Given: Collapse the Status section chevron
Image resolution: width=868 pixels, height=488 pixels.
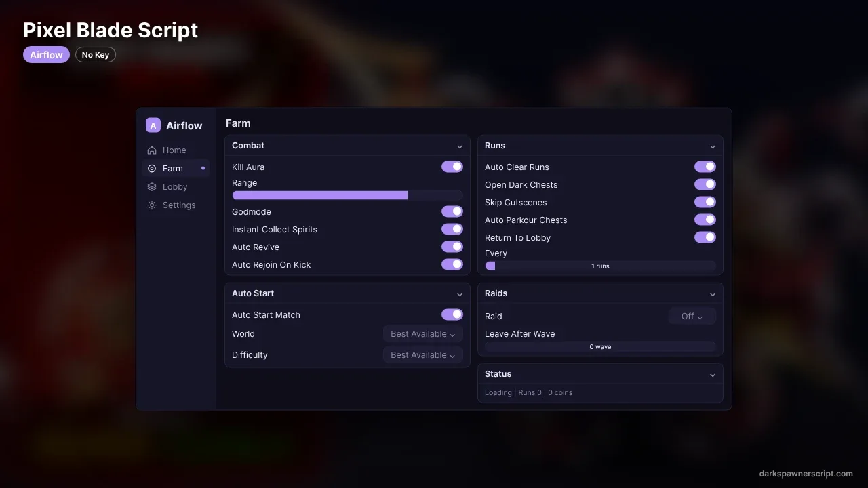Looking at the screenshot, I should 713,375.
